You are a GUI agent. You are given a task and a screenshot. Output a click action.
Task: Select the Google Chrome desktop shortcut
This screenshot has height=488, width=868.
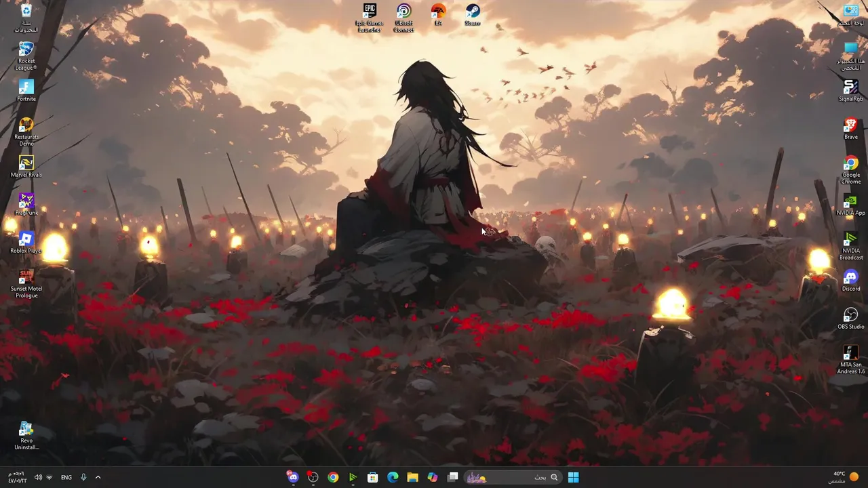(x=851, y=170)
